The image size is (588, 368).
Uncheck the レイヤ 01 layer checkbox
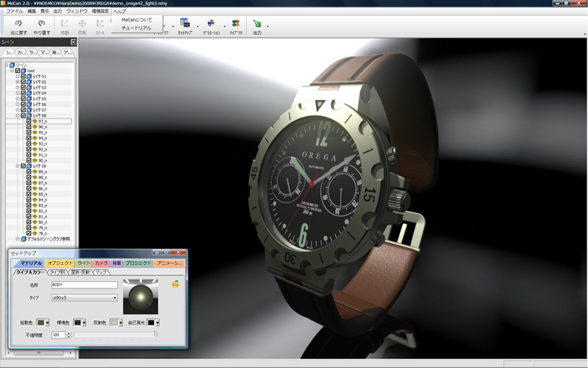pyautogui.click(x=24, y=77)
